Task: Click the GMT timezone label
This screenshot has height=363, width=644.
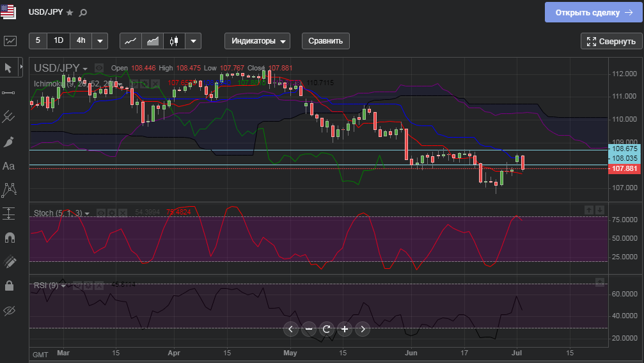Action: pos(40,355)
